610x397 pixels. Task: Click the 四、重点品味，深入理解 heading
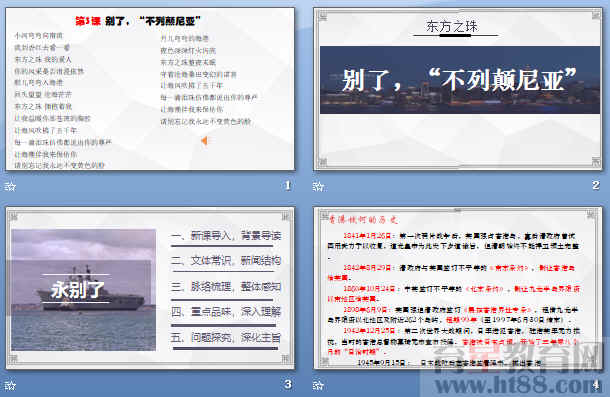point(226,312)
